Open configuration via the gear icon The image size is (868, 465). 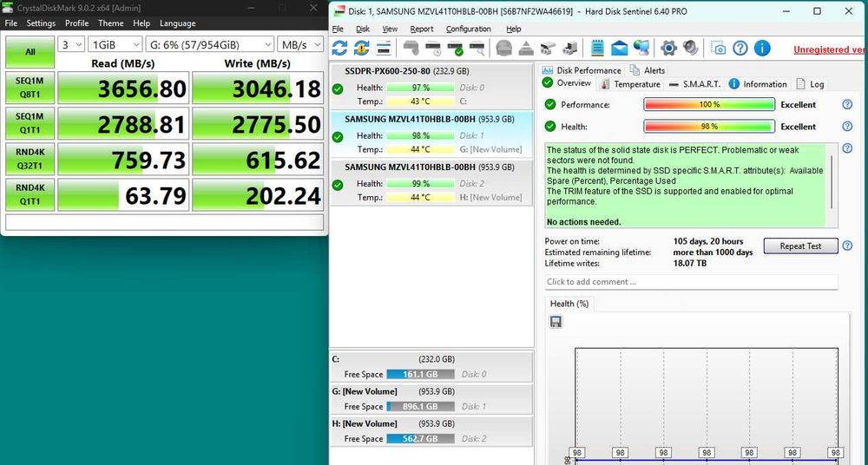668,49
